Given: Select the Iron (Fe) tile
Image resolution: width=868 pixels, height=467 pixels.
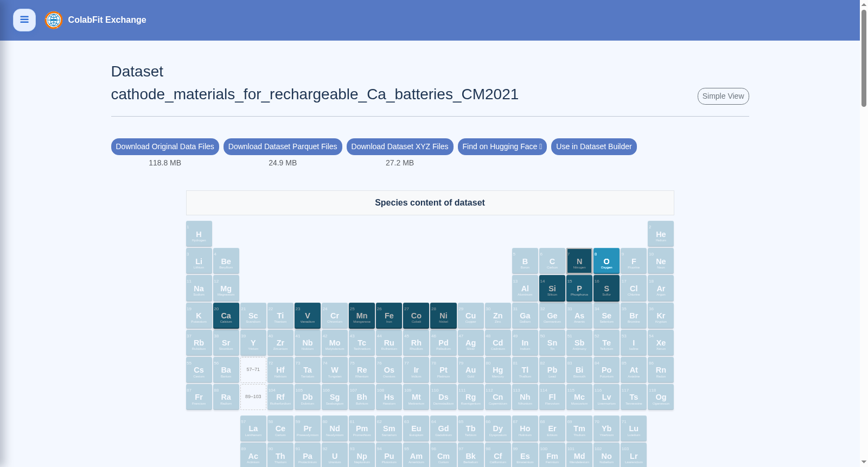Looking at the screenshot, I should pos(389,316).
